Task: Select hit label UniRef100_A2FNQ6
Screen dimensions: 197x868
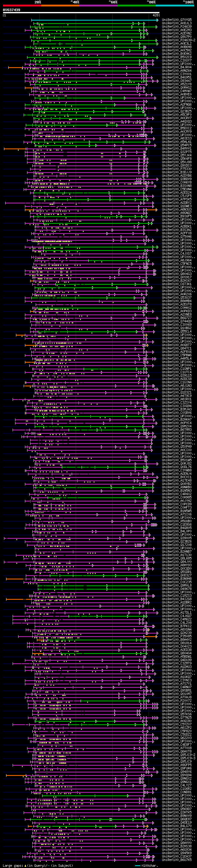Action: 177,104
